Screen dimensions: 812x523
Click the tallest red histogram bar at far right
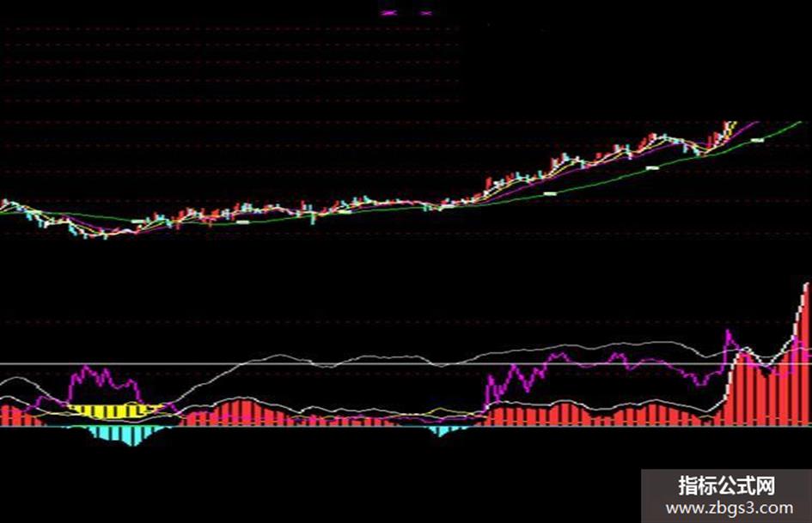click(806, 355)
